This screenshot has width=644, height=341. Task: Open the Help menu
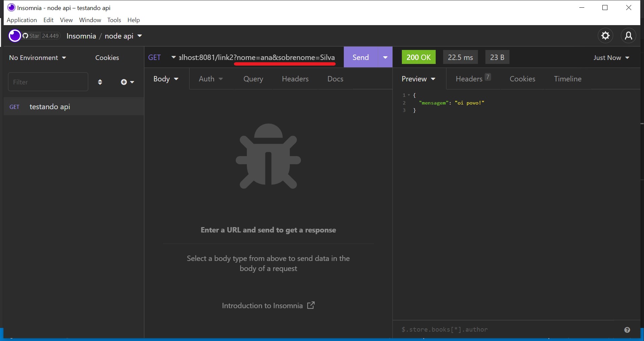pos(133,20)
